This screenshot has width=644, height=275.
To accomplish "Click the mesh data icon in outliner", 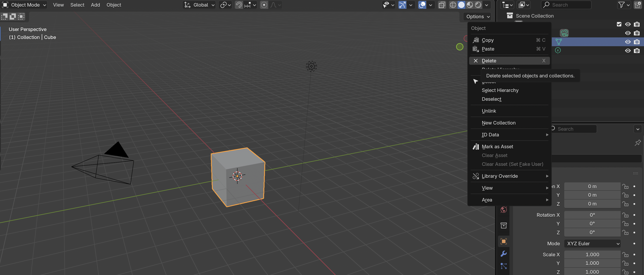I will click(559, 42).
